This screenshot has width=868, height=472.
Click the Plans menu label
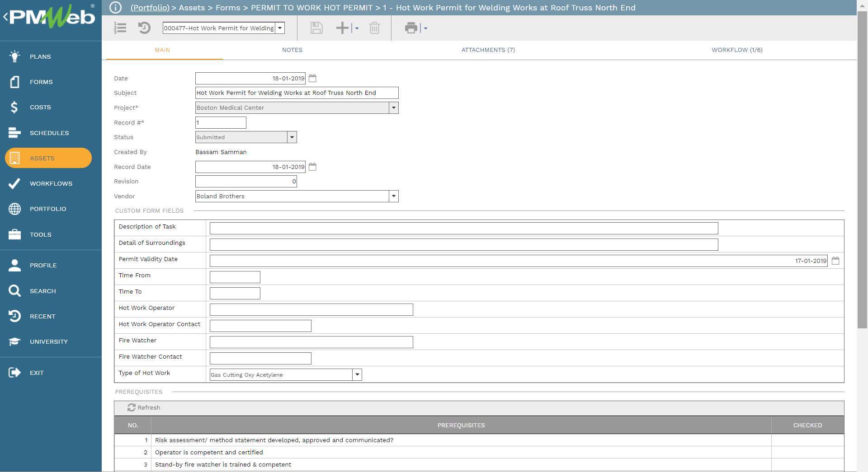click(40, 56)
